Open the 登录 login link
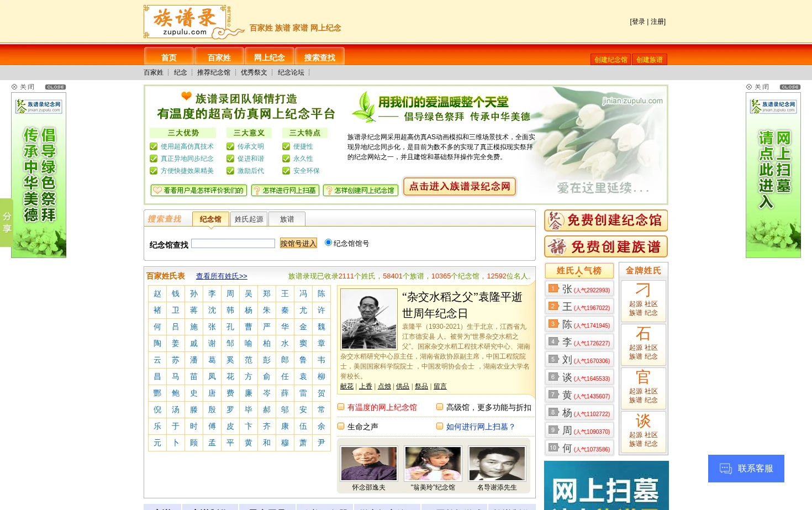The height and width of the screenshot is (510, 812). (638, 22)
